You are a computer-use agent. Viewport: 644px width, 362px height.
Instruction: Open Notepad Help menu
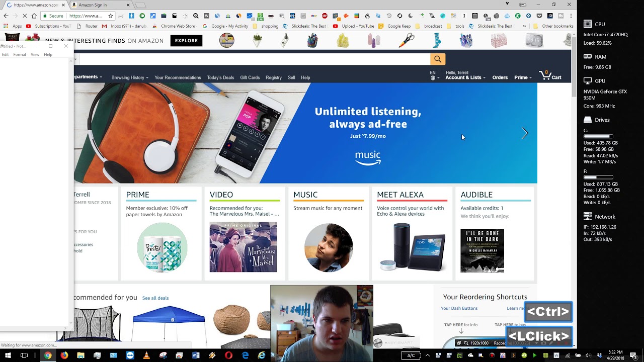[x=48, y=54]
